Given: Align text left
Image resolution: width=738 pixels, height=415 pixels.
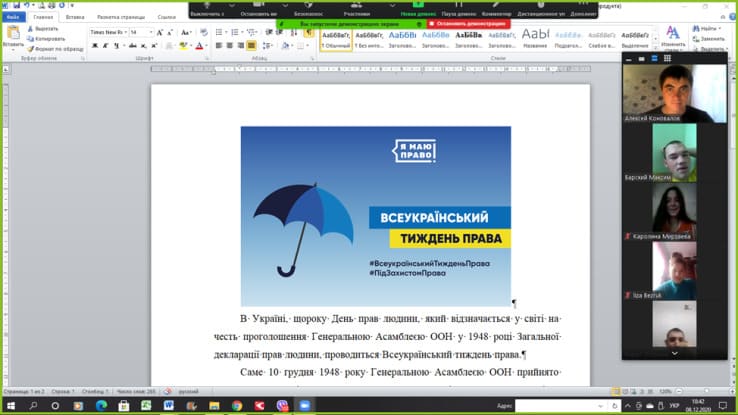Looking at the screenshot, I should 219,46.
